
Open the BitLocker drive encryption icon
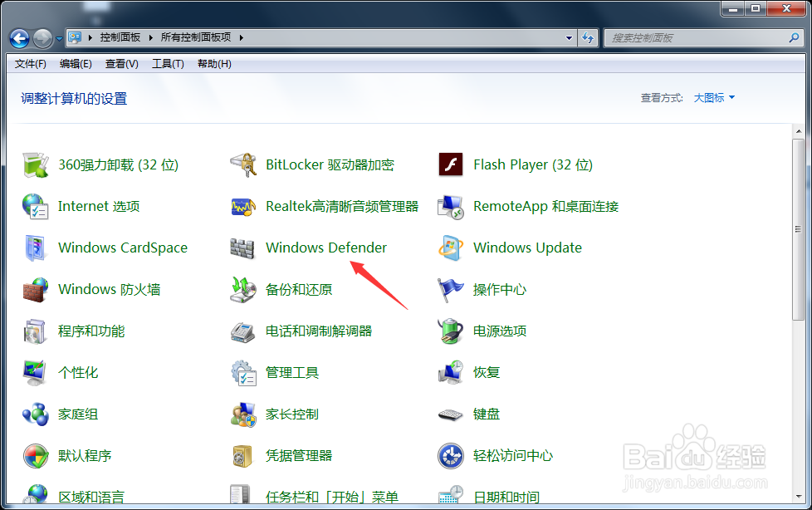(243, 164)
